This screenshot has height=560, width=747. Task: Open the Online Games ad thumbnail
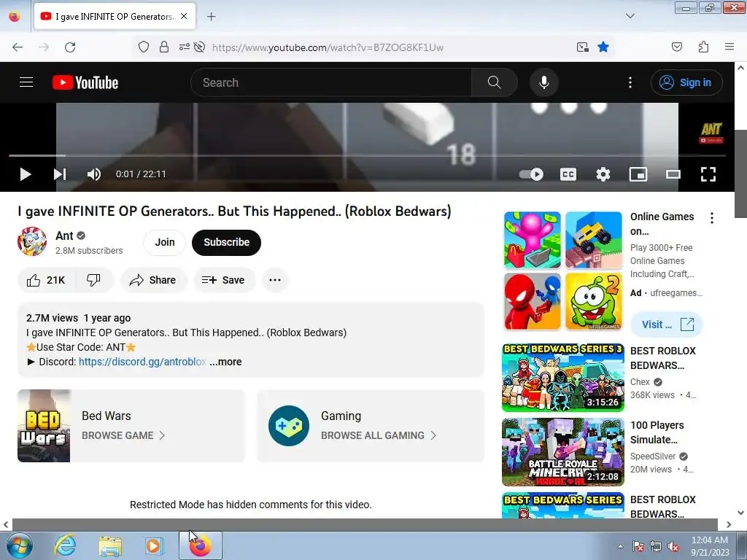562,271
